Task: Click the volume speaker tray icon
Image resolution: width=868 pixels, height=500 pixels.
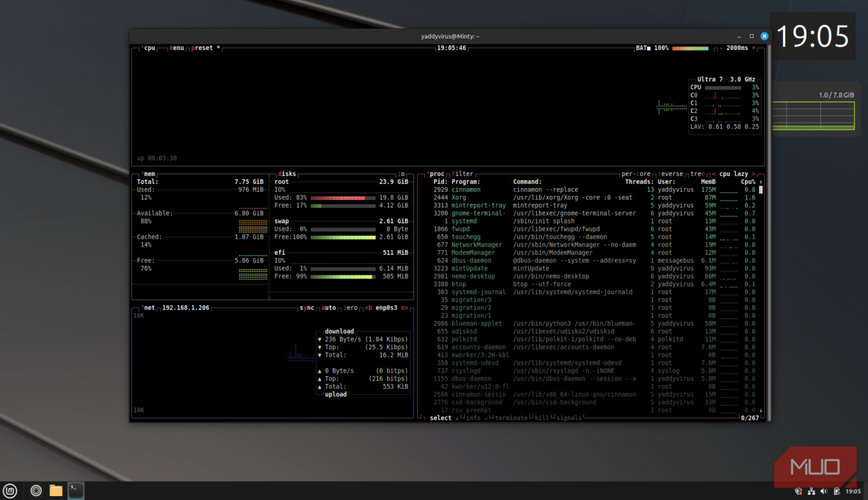Action: tap(824, 492)
